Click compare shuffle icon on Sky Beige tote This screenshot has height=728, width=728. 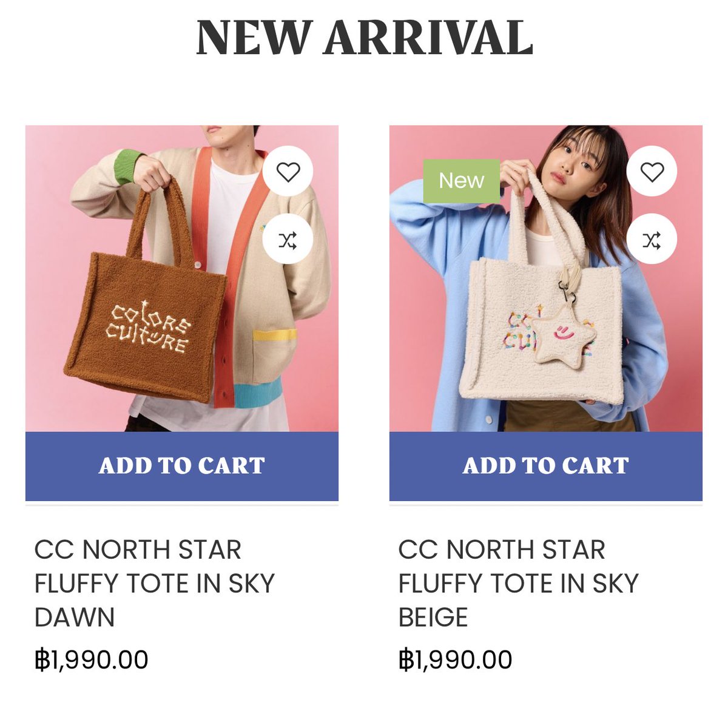[652, 240]
